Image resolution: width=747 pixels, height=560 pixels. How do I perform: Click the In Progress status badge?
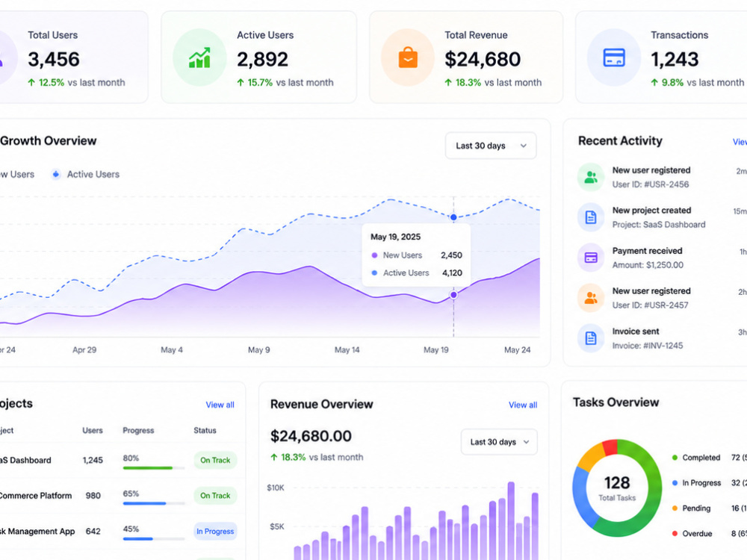pyautogui.click(x=215, y=531)
